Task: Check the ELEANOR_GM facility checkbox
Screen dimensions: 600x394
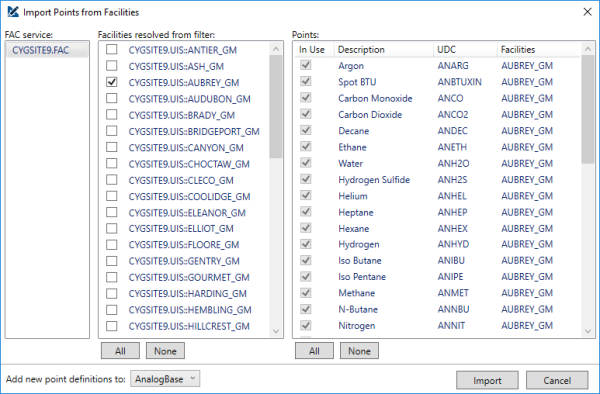Action: click(x=112, y=212)
